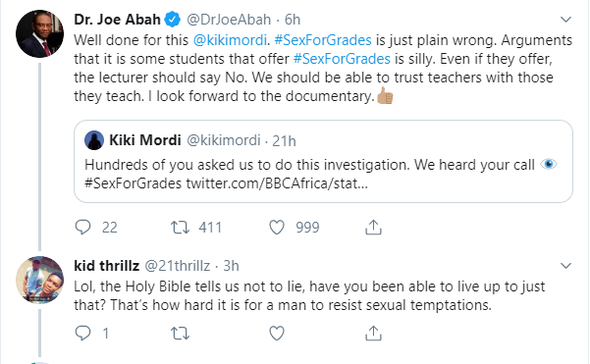
Task: Open second #SexForGrades hashtag after 'offer'
Action: 342,59
